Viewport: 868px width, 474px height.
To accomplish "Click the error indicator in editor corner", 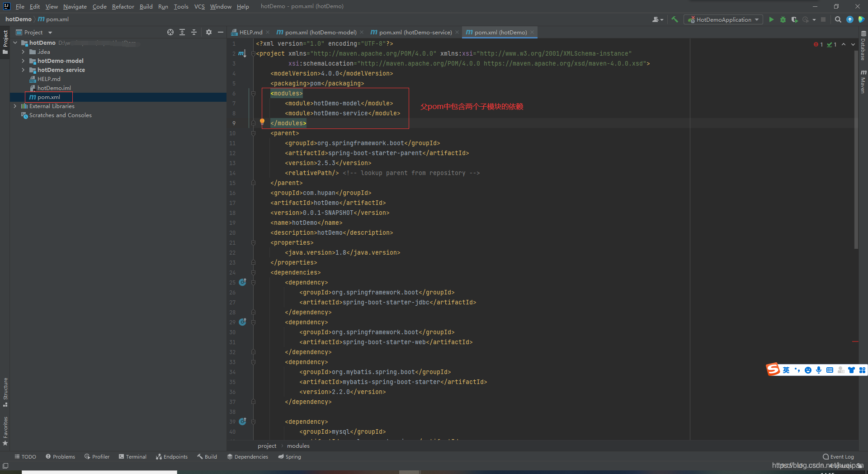I will [818, 44].
